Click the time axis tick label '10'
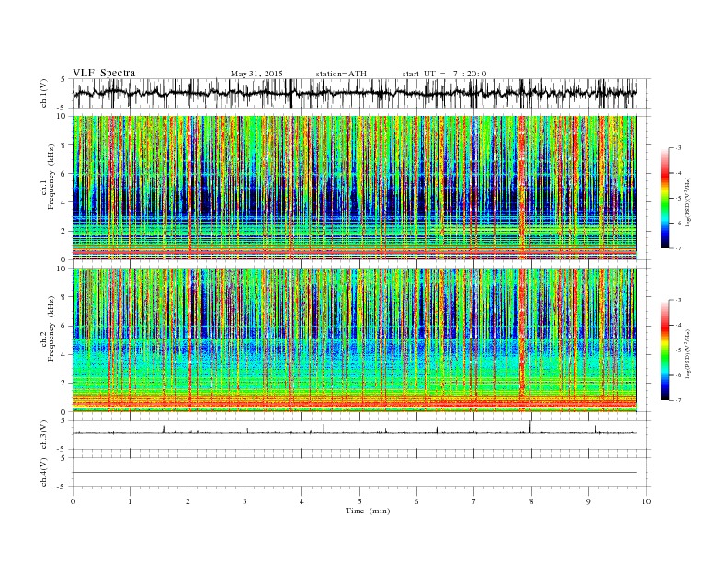The image size is (728, 563). (x=646, y=501)
